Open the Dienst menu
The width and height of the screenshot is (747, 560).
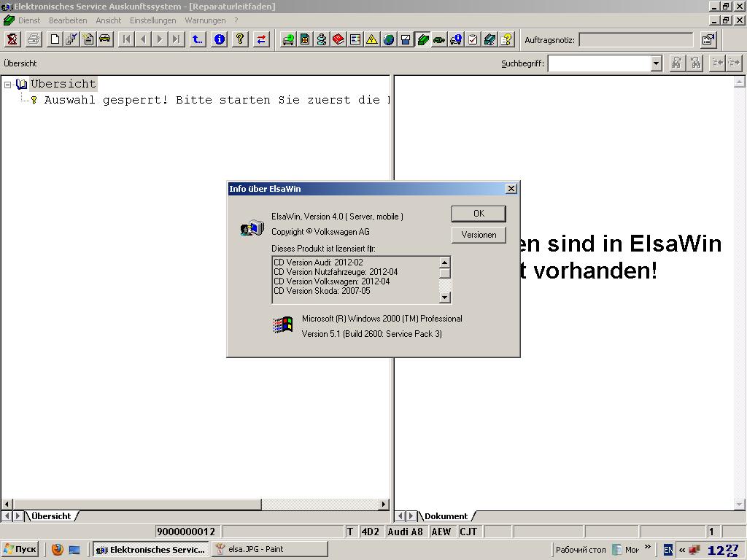pyautogui.click(x=29, y=20)
